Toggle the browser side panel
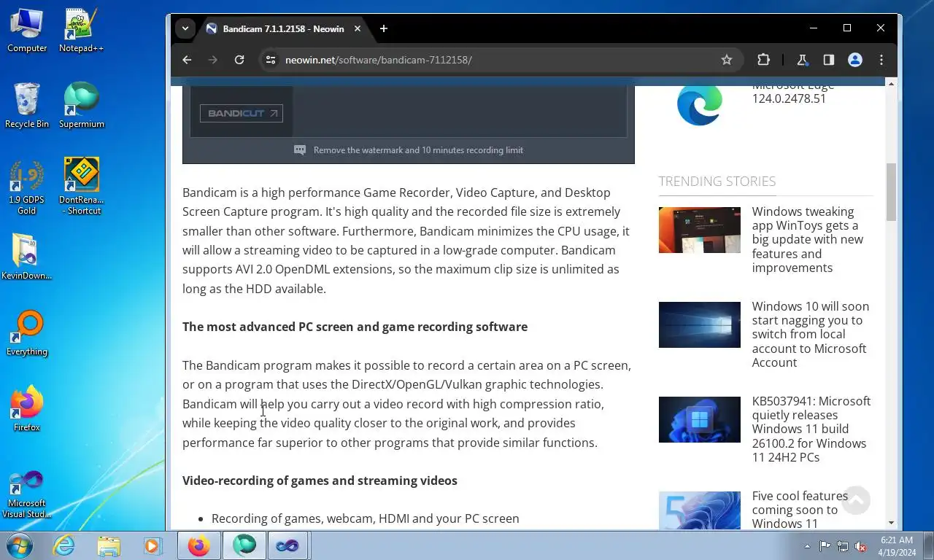This screenshot has width=934, height=560. pyautogui.click(x=829, y=60)
